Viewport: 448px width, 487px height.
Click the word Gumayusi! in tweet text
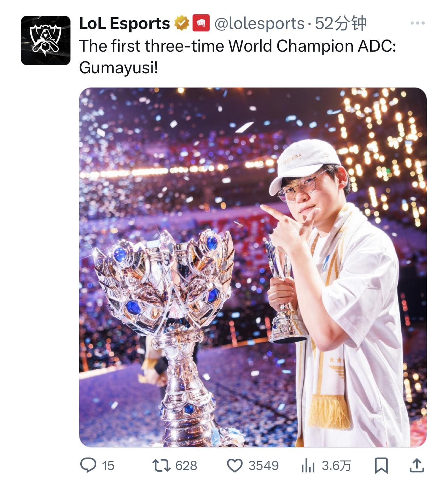119,67
